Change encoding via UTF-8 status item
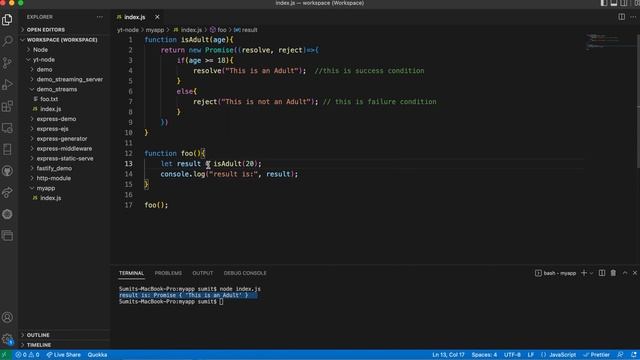Screen dimensions: 640x360 point(512,355)
